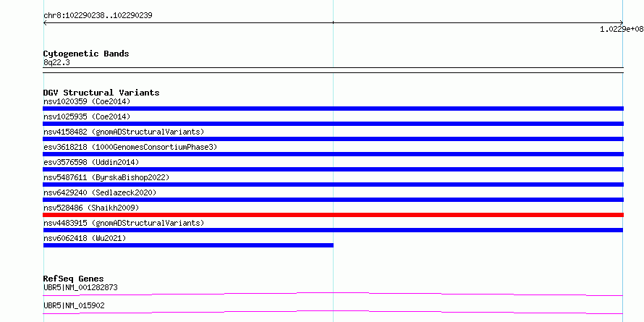The width and height of the screenshot is (644, 322).
Task: Click the chr8:102290238..102290239 coordinate label
Action: point(98,16)
